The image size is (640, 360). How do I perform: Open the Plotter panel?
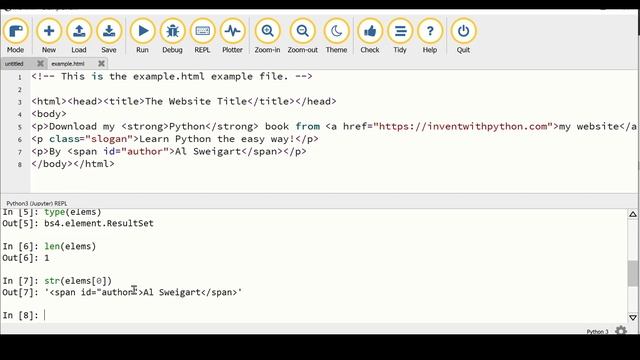pos(232,36)
